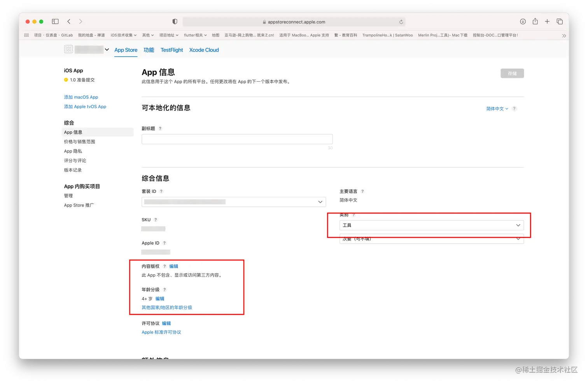Click the app icon thumbnail in the header
This screenshot has height=384, width=588.
click(x=68, y=49)
